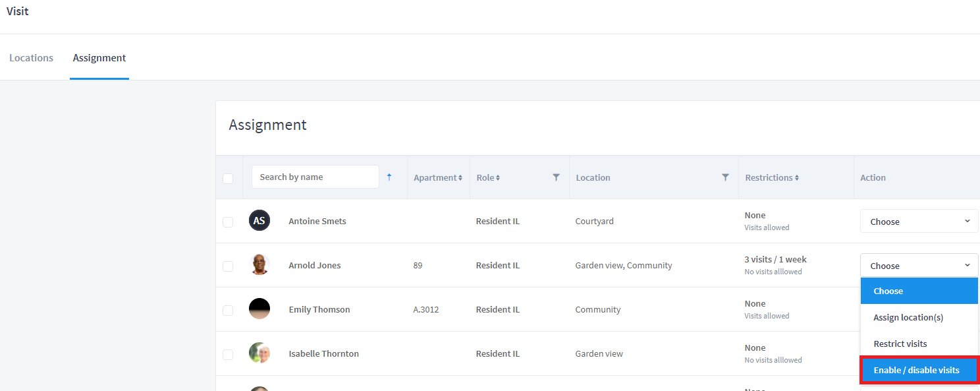980x391 pixels.
Task: Click Courtyard location cell
Action: pos(595,222)
